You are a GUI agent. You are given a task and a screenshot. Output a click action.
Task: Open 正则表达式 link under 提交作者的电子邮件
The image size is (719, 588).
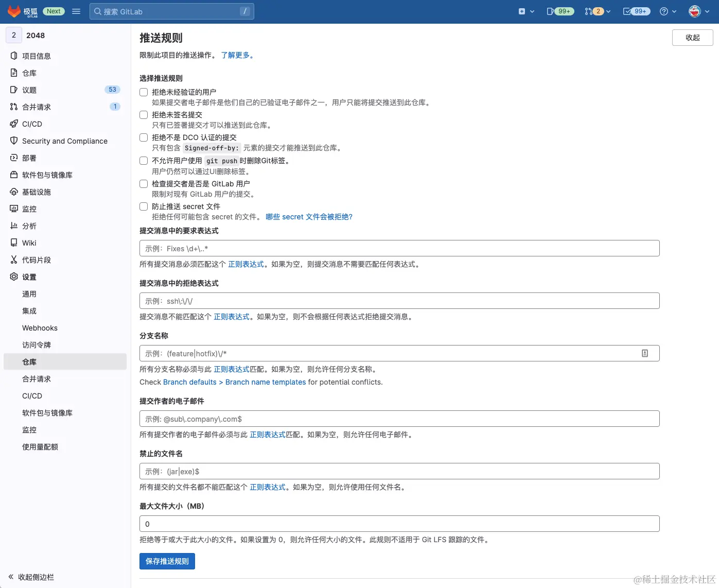coord(268,435)
